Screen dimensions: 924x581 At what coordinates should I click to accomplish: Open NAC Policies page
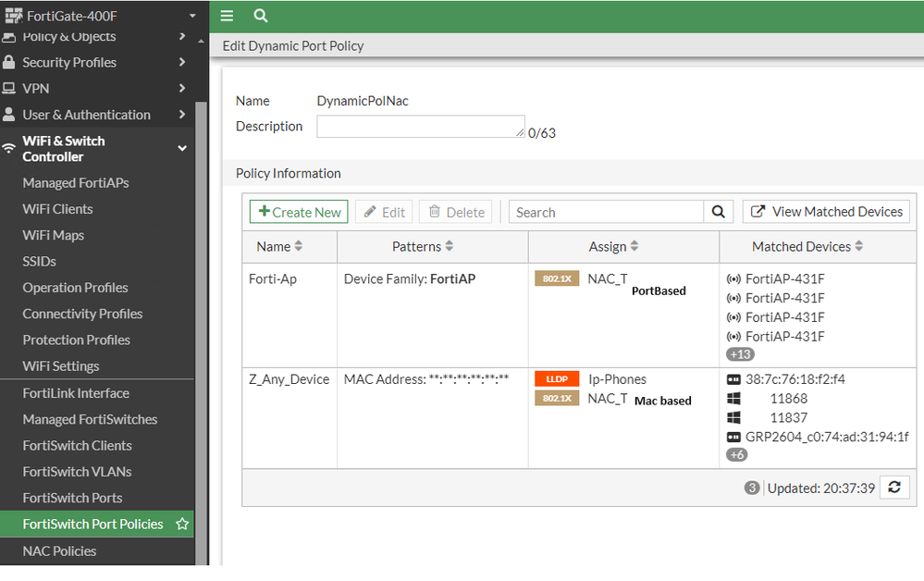tap(59, 551)
